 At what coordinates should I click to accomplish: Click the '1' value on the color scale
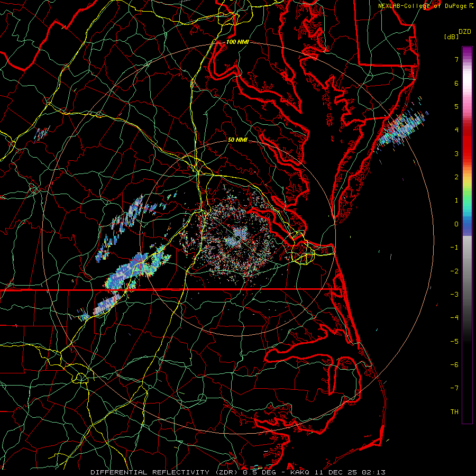pyautogui.click(x=456, y=200)
